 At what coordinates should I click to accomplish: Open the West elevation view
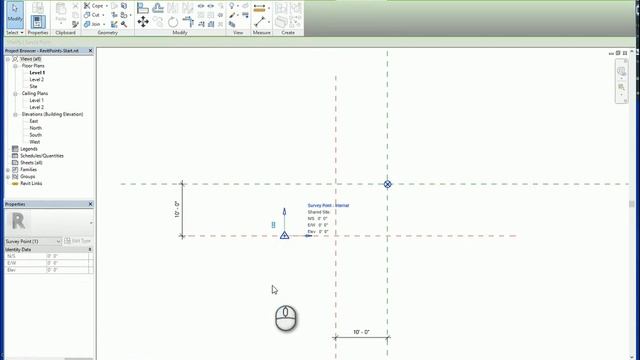pos(34,142)
